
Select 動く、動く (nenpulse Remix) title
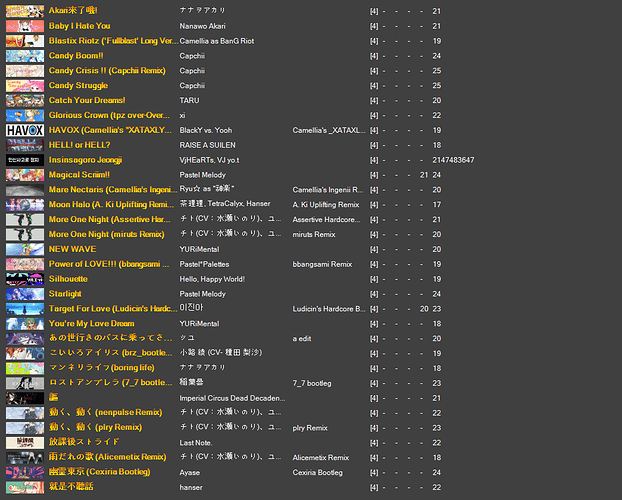coord(105,413)
